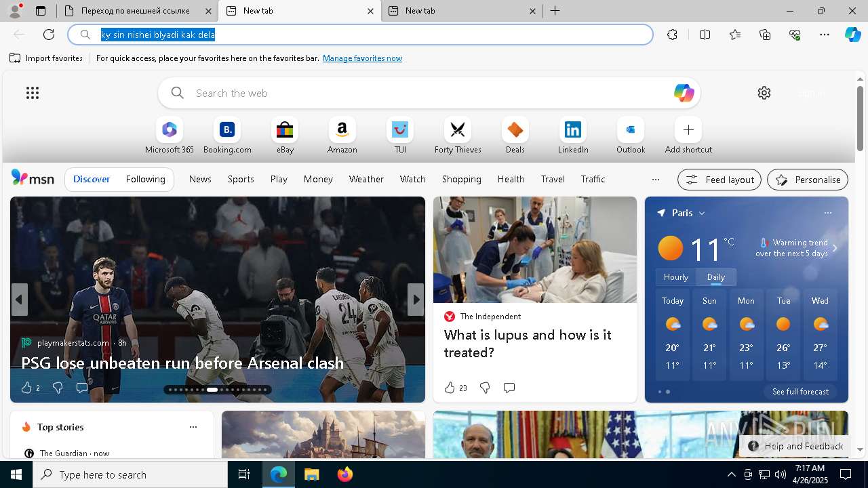
Task: Open the Copilot sidebar icon
Action: point(852,35)
